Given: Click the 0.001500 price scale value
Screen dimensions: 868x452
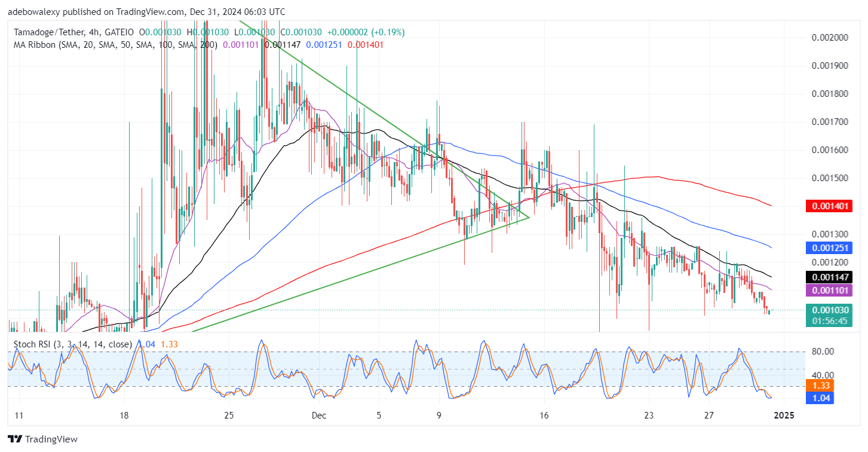Looking at the screenshot, I should (829, 178).
